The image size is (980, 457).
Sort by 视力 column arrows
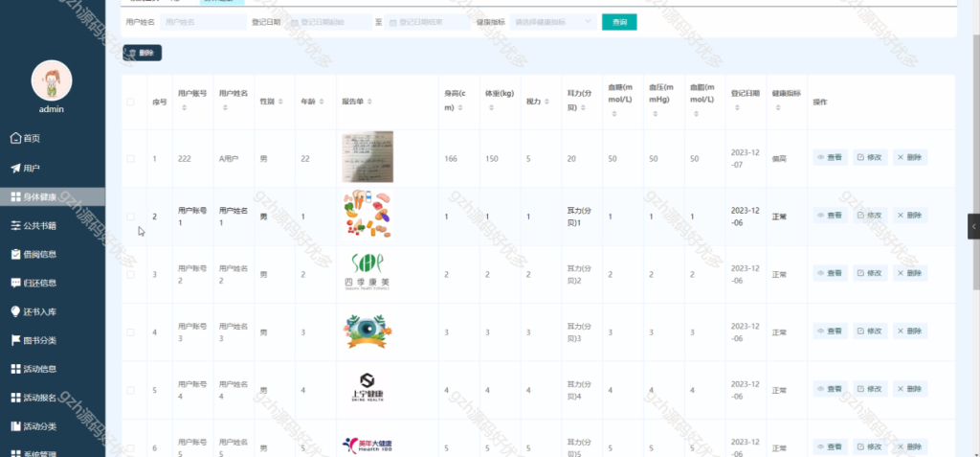pyautogui.click(x=546, y=102)
